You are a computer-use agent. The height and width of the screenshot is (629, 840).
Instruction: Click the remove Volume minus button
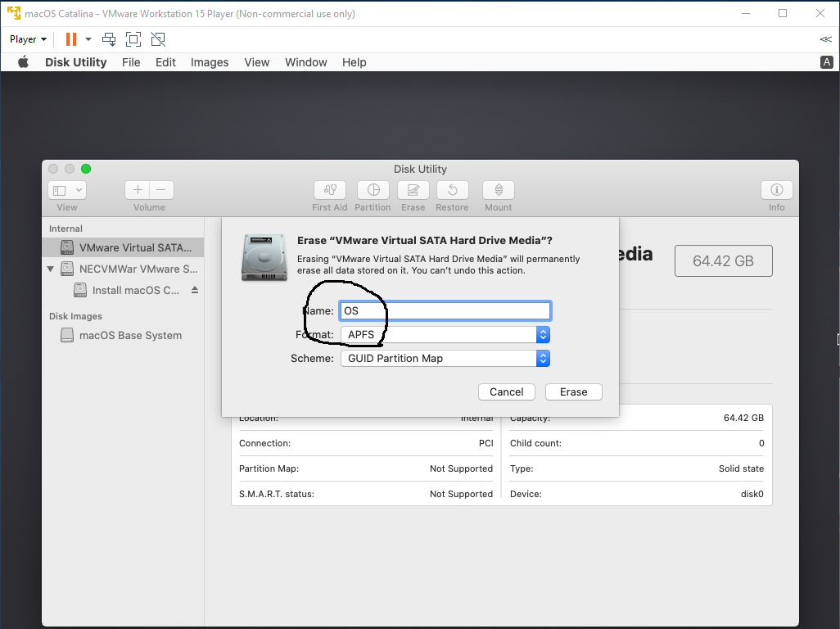tap(161, 190)
